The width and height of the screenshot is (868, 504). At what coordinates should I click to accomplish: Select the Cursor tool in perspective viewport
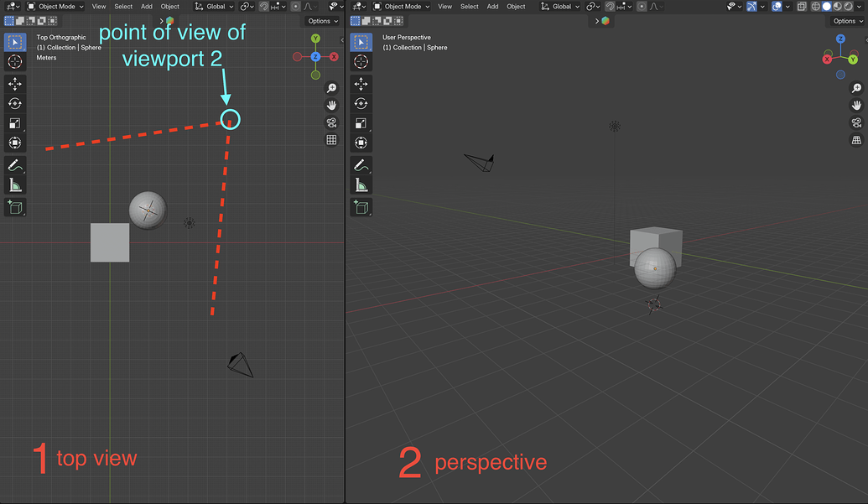click(x=361, y=61)
